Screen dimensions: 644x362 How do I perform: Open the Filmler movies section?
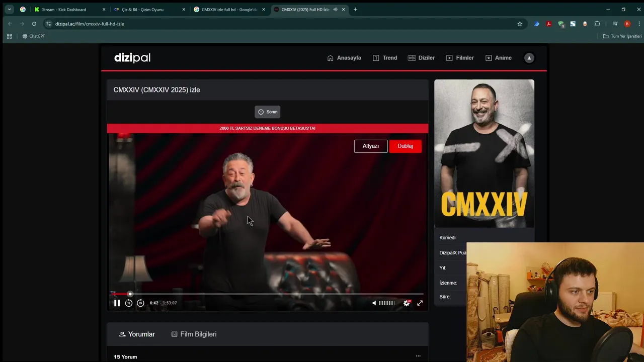[x=460, y=58]
